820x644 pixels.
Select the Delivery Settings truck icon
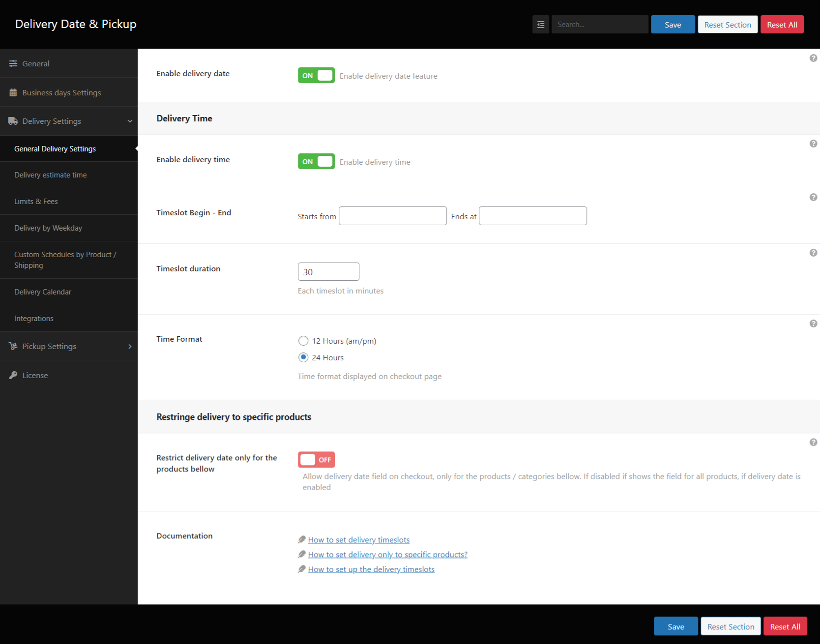[x=13, y=121]
